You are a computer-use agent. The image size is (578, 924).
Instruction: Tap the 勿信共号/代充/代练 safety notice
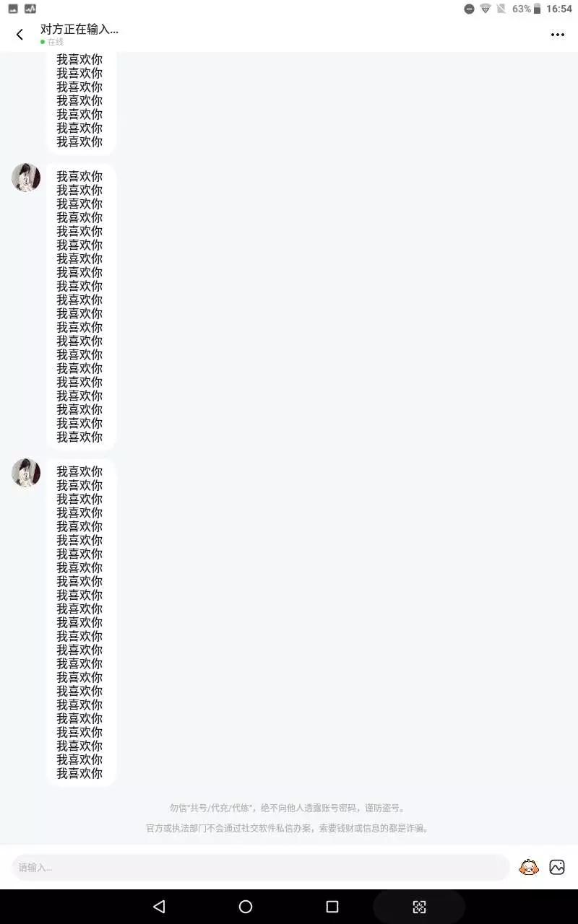click(x=289, y=808)
